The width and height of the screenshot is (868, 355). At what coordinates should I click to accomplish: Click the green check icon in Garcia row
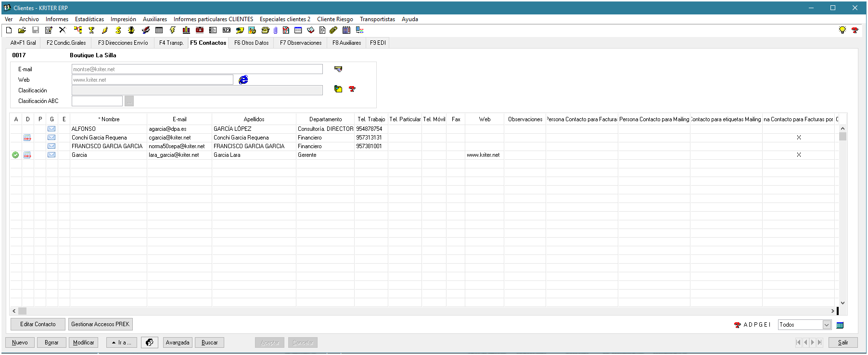click(x=15, y=155)
